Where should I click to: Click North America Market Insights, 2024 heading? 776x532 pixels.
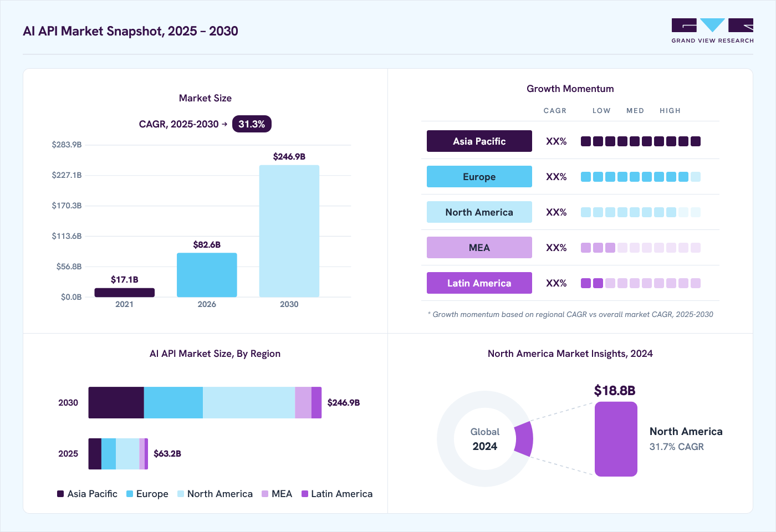[570, 354]
